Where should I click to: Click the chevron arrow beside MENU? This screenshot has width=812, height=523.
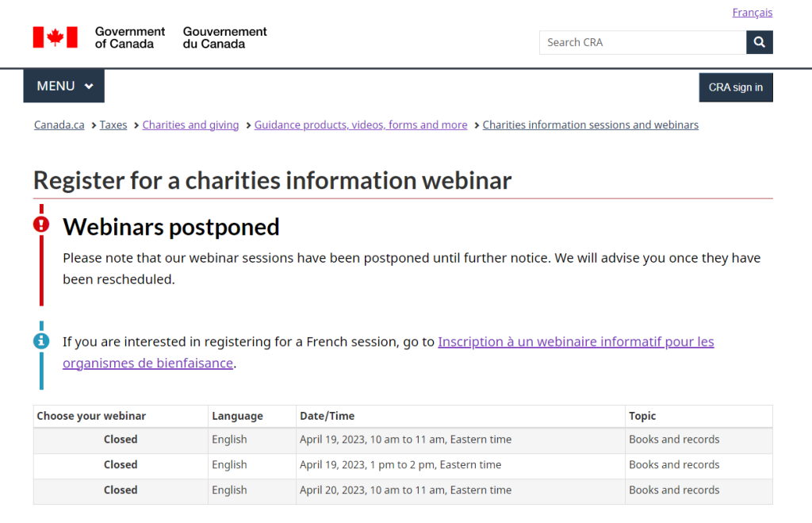coord(89,87)
